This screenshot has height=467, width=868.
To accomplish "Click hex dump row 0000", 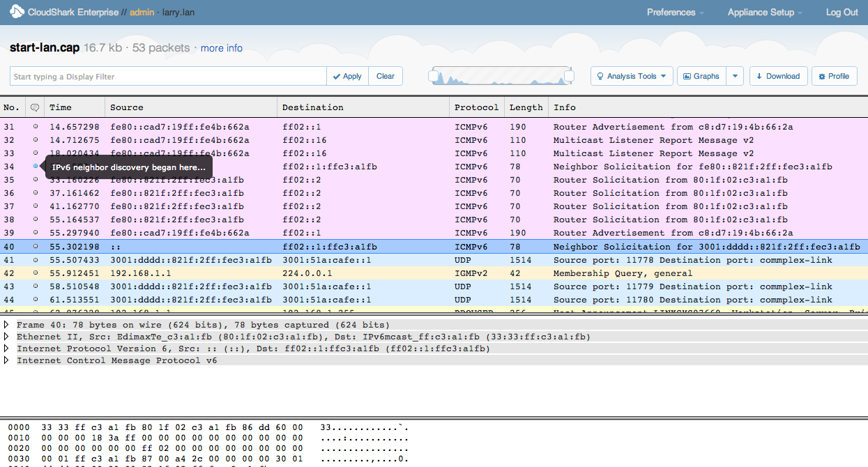I will [x=208, y=427].
